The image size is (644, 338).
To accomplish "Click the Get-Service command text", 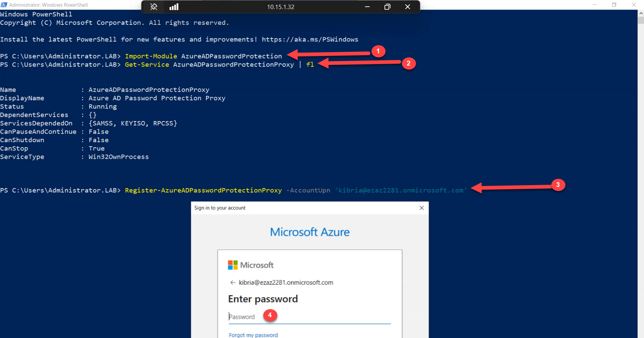I will (x=147, y=64).
